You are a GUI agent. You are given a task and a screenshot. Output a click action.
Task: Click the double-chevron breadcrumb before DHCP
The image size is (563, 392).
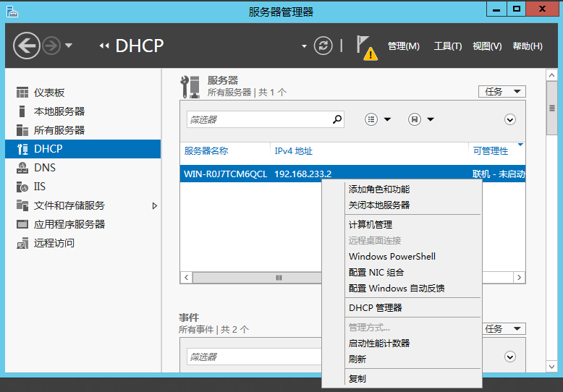104,46
